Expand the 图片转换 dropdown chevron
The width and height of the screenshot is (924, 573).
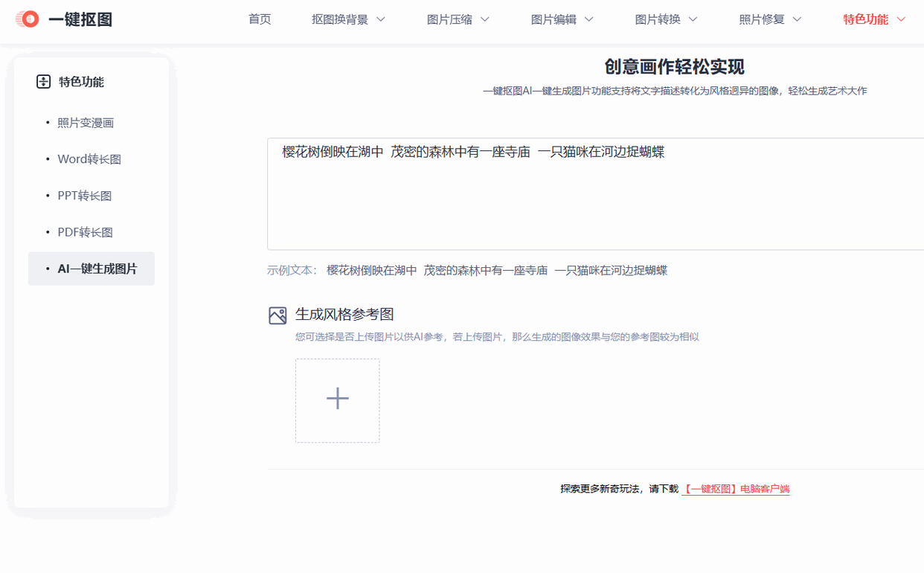click(x=693, y=19)
